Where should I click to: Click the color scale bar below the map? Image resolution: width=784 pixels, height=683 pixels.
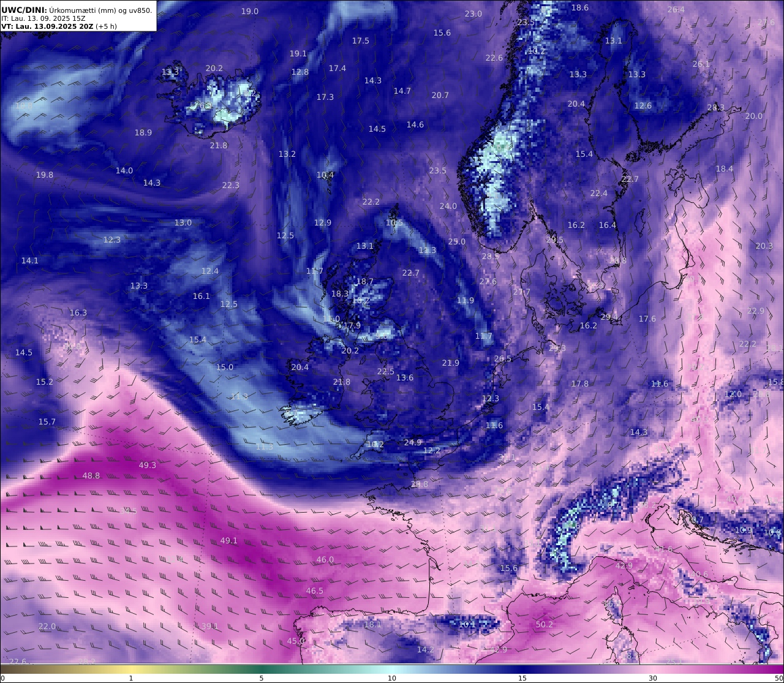[392, 669]
